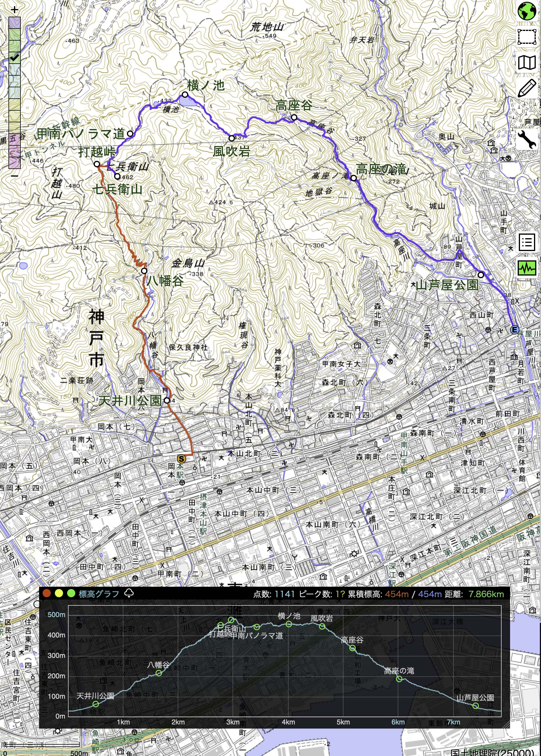This screenshot has height=756, width=541.
Task: Click the 天井川公園 point on elevation graph
Action: click(96, 704)
